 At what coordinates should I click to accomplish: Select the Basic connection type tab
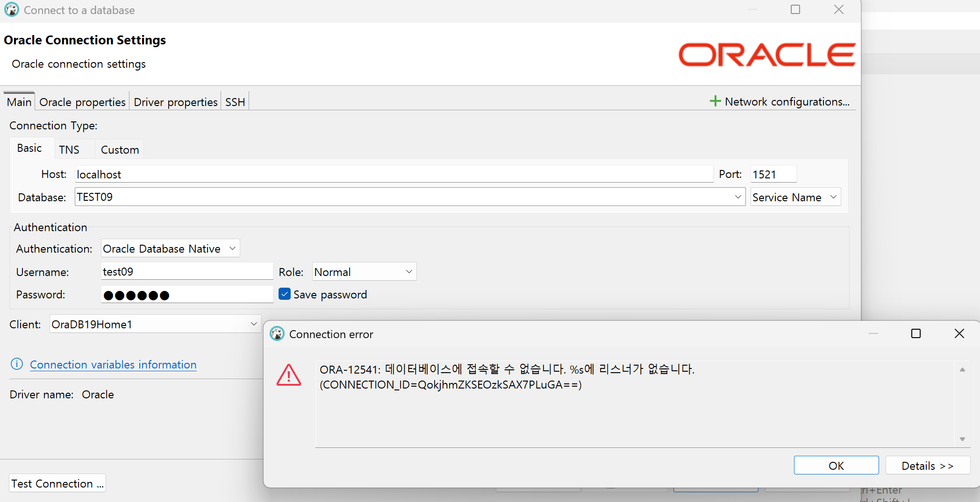click(29, 148)
